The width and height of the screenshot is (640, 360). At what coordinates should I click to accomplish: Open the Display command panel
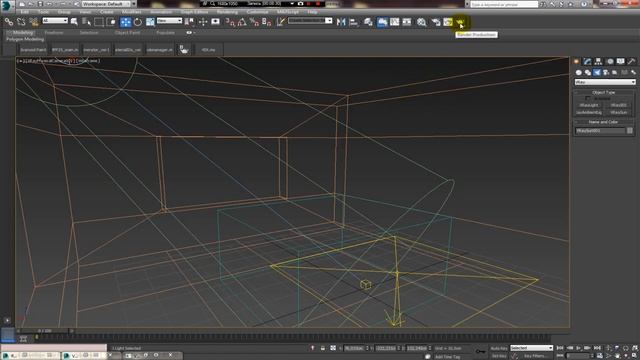[x=620, y=62]
